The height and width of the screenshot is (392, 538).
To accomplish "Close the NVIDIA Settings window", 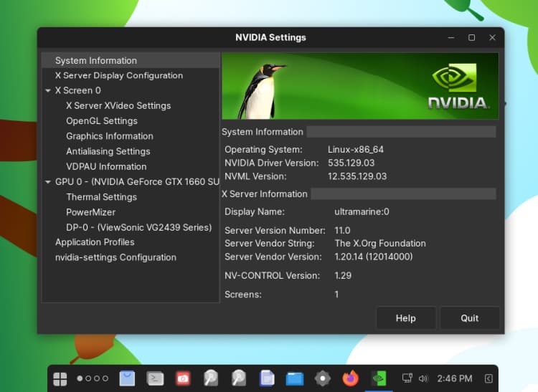I will coord(492,37).
